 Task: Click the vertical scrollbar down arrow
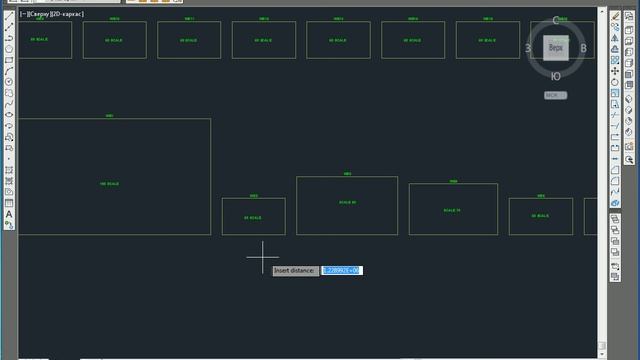602,355
